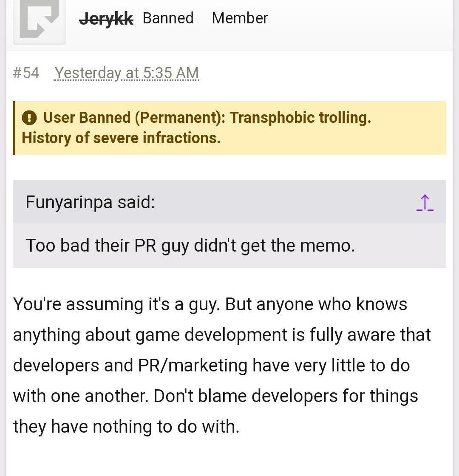Click Jerykk's default avatar image
The height and width of the screenshot is (476, 459).
point(39,21)
